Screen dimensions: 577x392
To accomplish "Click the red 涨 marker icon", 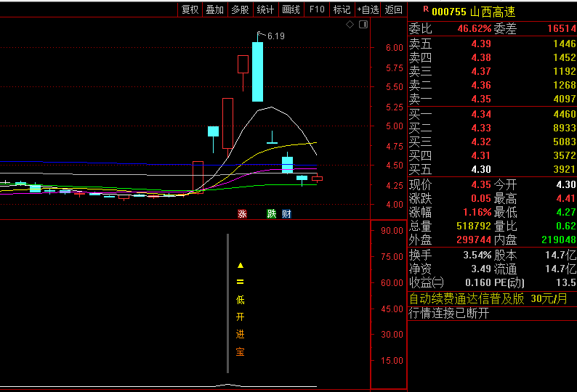I will click(x=243, y=213).
